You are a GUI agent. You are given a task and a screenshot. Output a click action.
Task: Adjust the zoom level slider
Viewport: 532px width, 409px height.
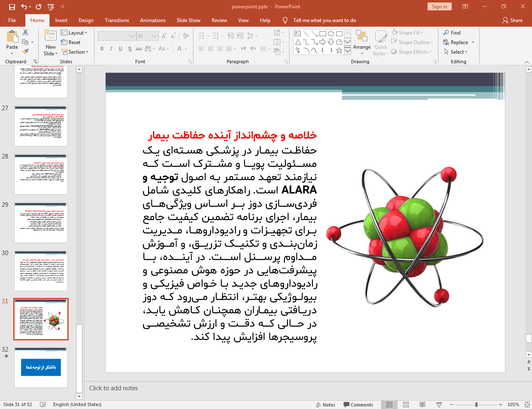click(476, 404)
